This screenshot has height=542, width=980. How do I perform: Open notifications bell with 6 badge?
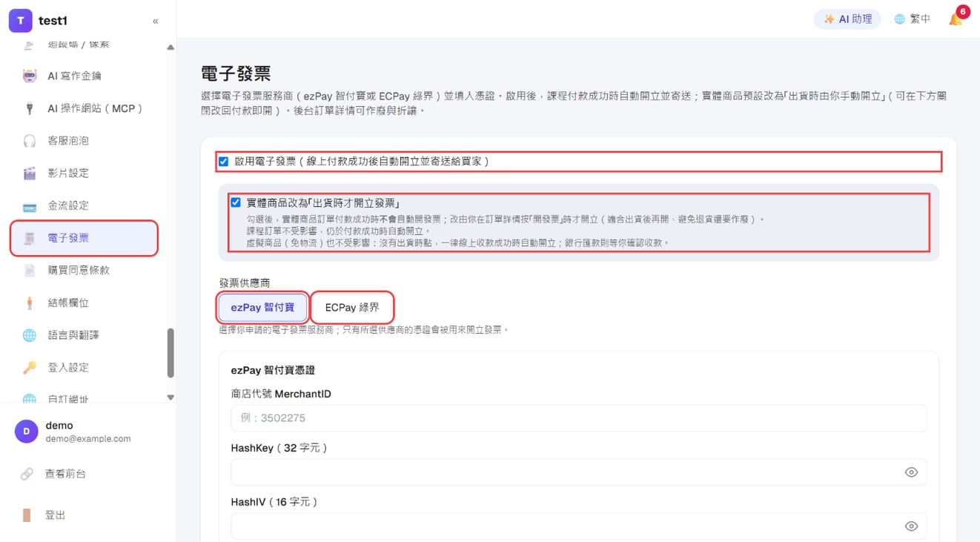coord(957,18)
